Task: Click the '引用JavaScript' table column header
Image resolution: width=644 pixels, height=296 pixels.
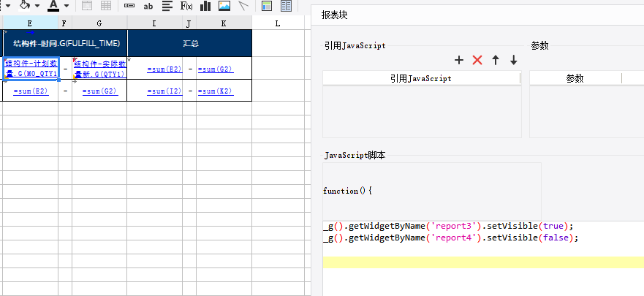Action: pos(421,78)
